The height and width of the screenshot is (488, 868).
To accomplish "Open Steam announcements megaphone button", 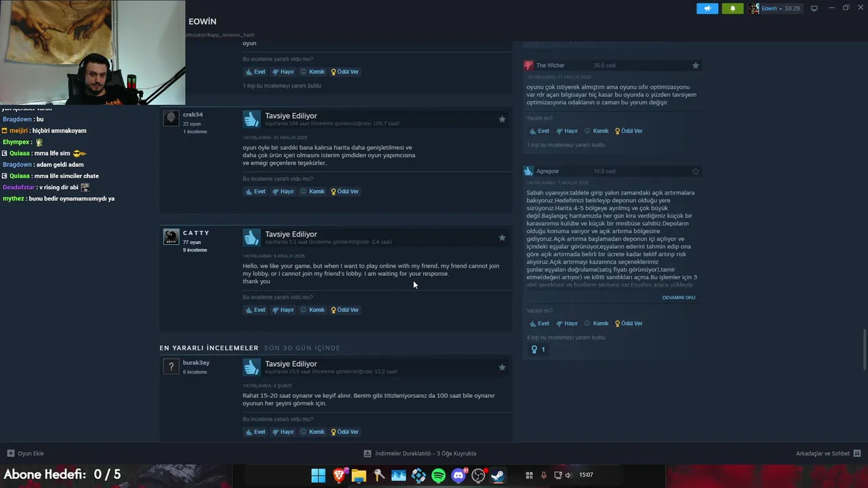I will pyautogui.click(x=707, y=8).
